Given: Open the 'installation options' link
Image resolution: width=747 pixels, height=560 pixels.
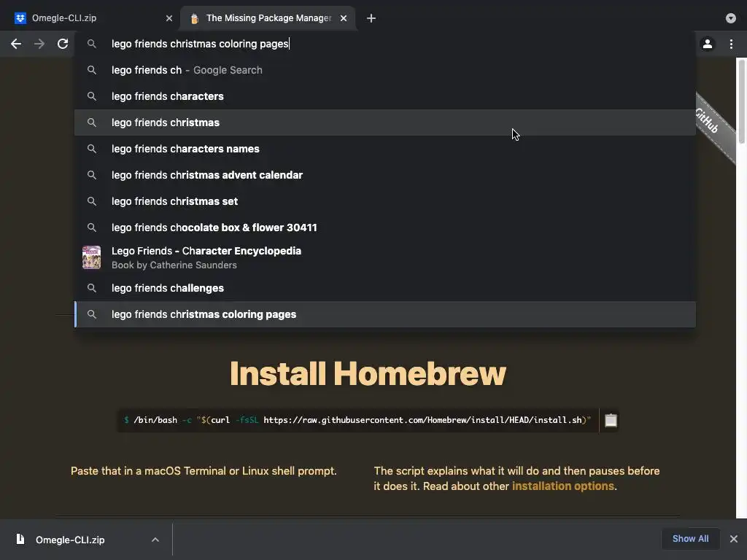Looking at the screenshot, I should 562,486.
